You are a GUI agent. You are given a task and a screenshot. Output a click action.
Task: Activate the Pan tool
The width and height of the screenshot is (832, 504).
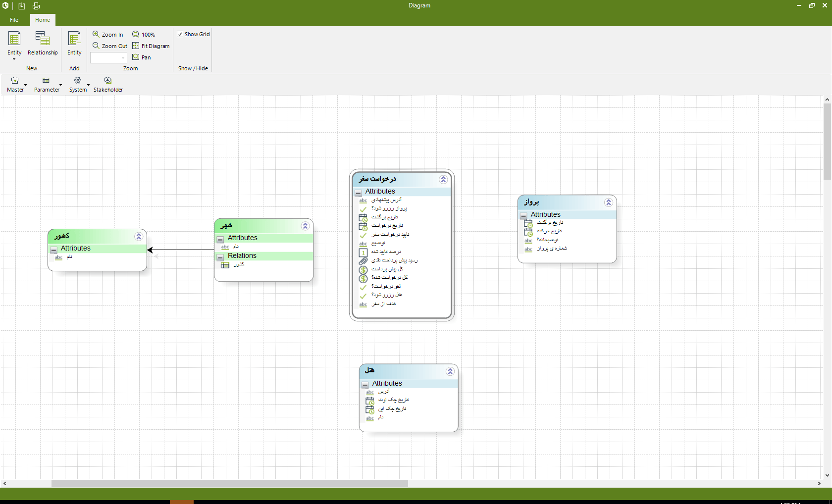pos(142,57)
